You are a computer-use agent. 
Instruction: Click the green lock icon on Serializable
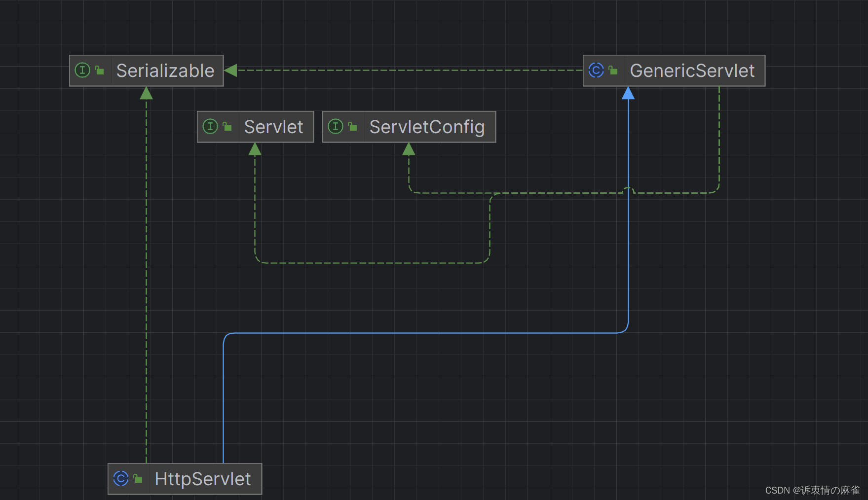pyautogui.click(x=99, y=71)
